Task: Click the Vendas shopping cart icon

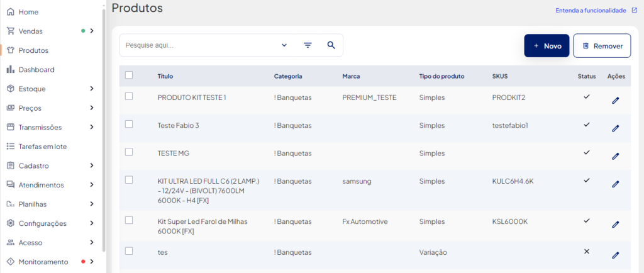Action: pos(11,31)
